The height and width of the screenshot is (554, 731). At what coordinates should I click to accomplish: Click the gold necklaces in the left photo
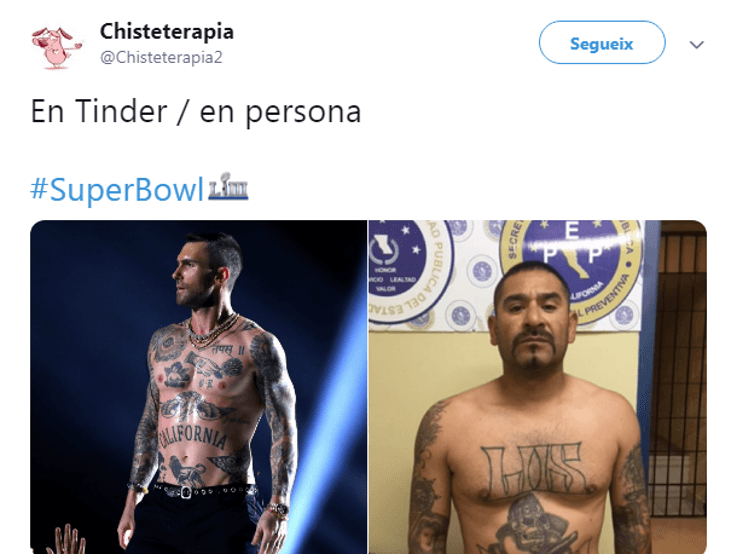213,329
